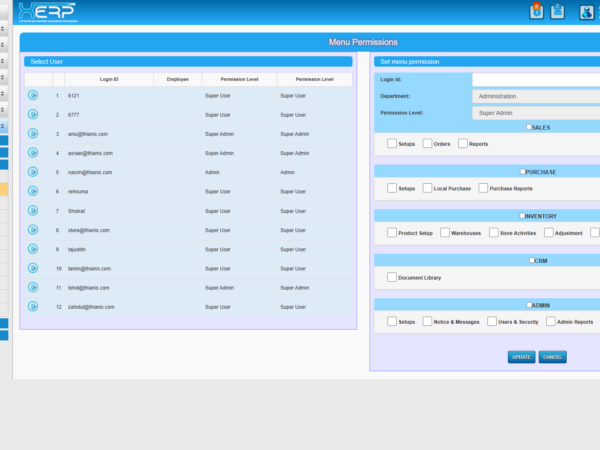Select the user row 6777 arrow icon
The width and height of the screenshot is (600, 450).
33,114
